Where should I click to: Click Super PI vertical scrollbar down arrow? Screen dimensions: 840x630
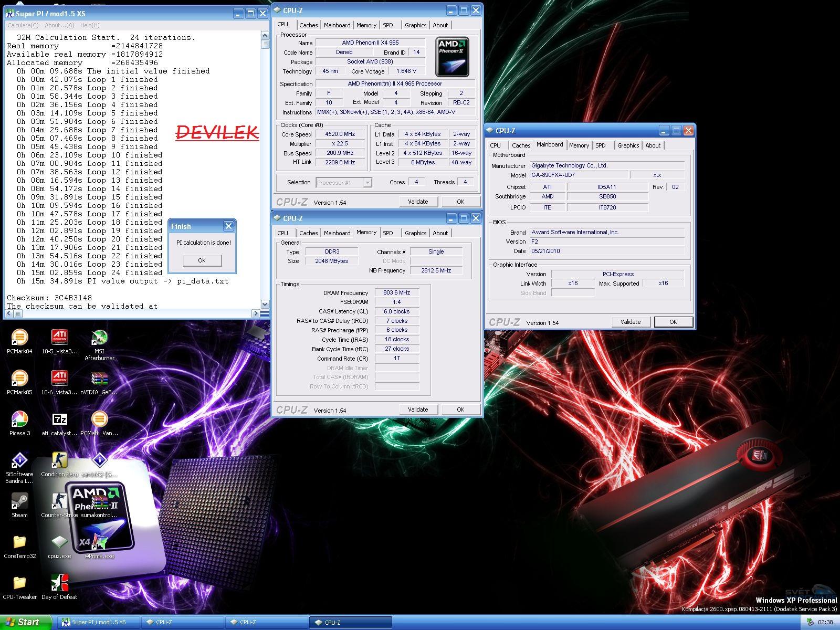tap(265, 304)
